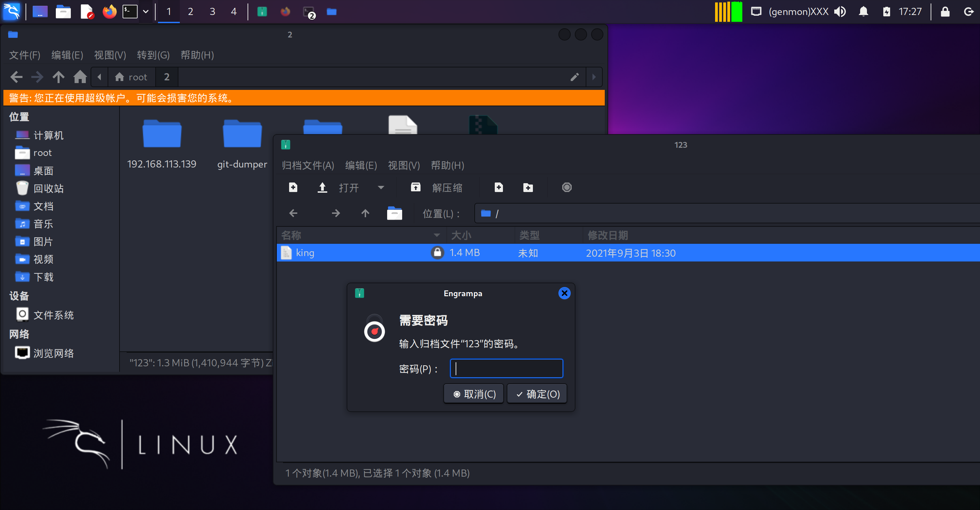Viewport: 980px width, 510px height.
Task: Focus the 密码(P) password input field
Action: coord(506,368)
